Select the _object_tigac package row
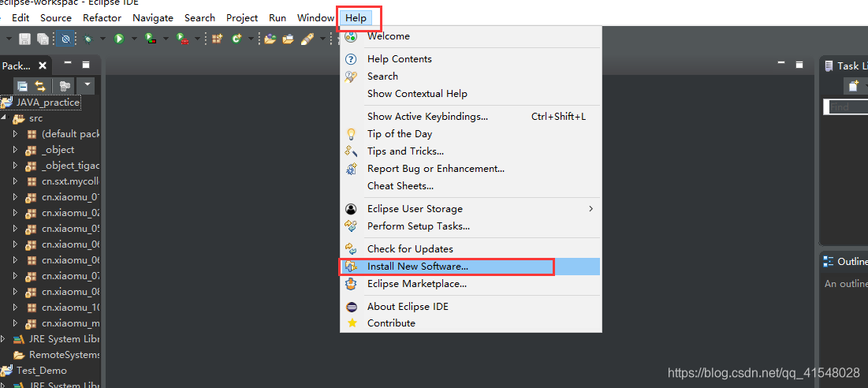 pyautogui.click(x=62, y=166)
